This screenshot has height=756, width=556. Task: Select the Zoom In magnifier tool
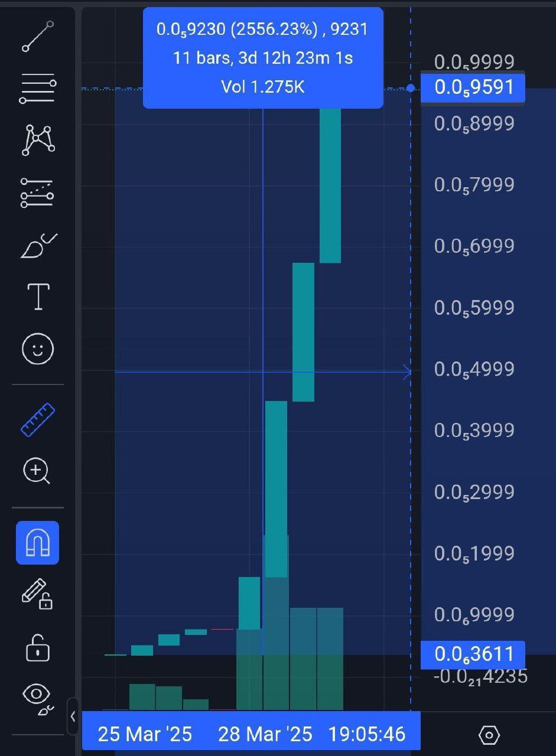pyautogui.click(x=37, y=472)
